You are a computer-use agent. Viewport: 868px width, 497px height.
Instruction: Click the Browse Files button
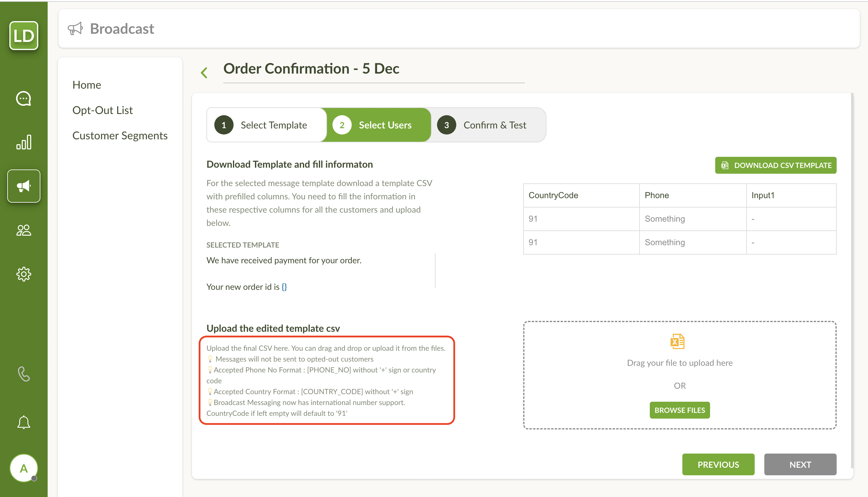pyautogui.click(x=679, y=410)
